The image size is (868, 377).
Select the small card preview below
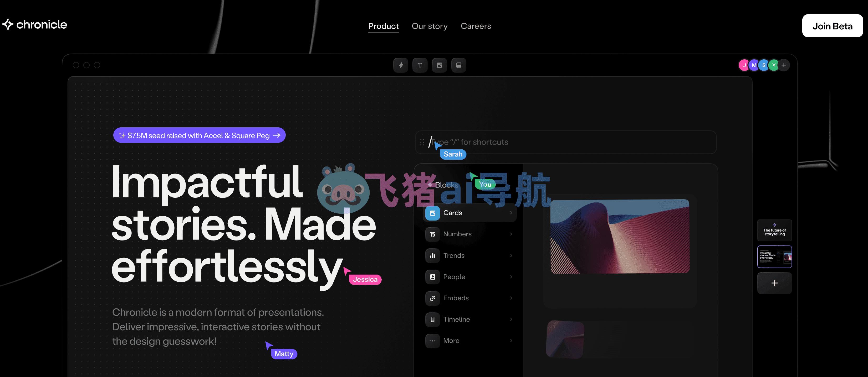pyautogui.click(x=565, y=339)
